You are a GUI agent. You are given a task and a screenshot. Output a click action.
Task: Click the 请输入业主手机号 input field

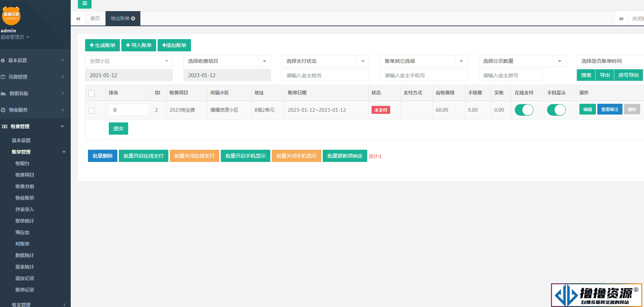point(424,75)
